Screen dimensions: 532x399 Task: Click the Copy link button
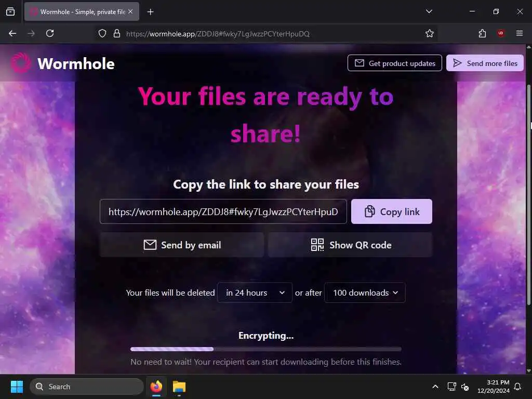coord(392,212)
